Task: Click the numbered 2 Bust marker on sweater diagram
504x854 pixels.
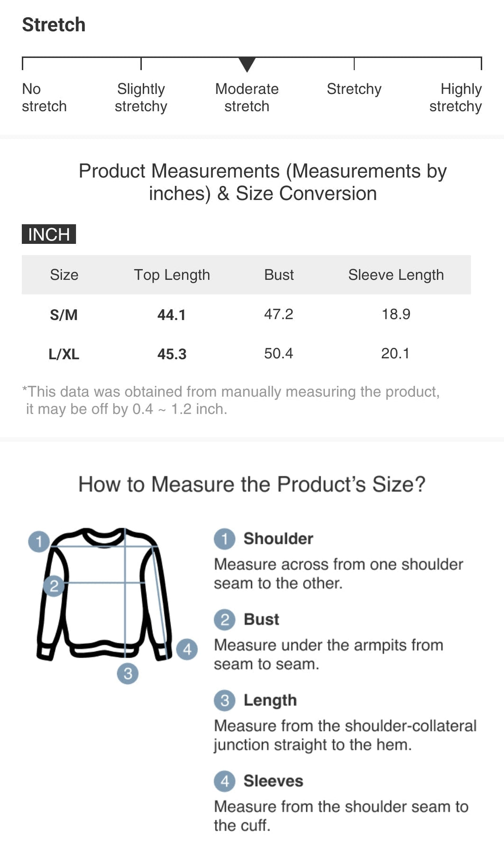Action: [x=54, y=586]
